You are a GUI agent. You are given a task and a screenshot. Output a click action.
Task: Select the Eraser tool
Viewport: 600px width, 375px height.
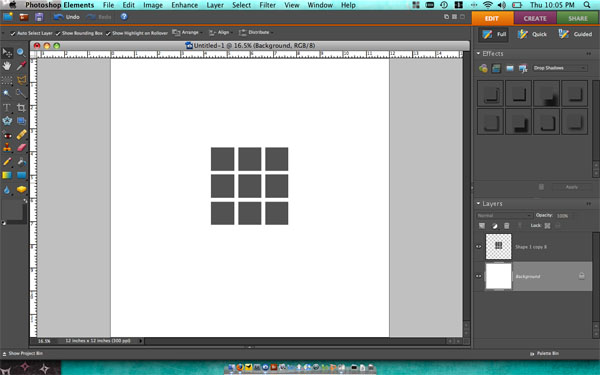tap(21, 148)
